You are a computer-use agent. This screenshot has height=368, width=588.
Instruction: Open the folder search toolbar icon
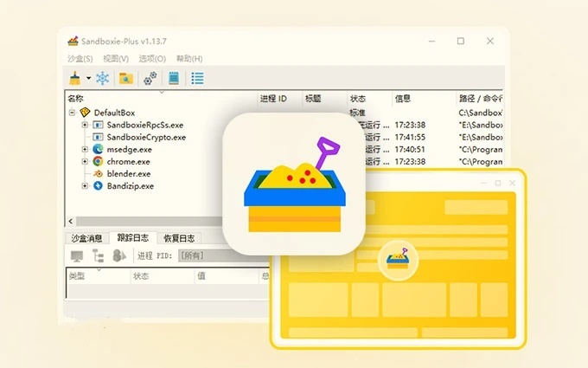126,79
